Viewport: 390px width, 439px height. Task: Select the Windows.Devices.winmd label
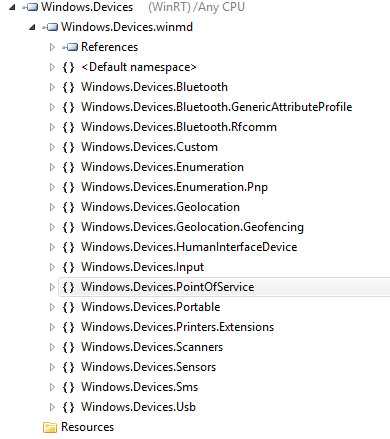(127, 27)
